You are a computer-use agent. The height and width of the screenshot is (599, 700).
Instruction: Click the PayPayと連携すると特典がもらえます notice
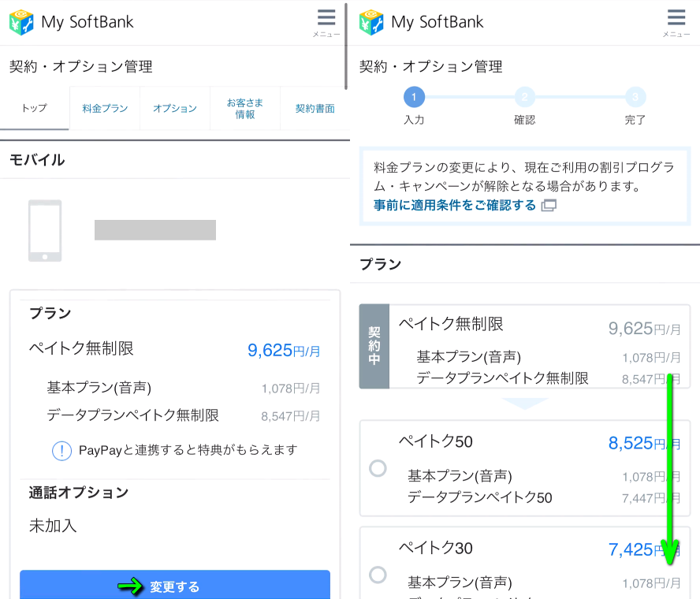188,450
